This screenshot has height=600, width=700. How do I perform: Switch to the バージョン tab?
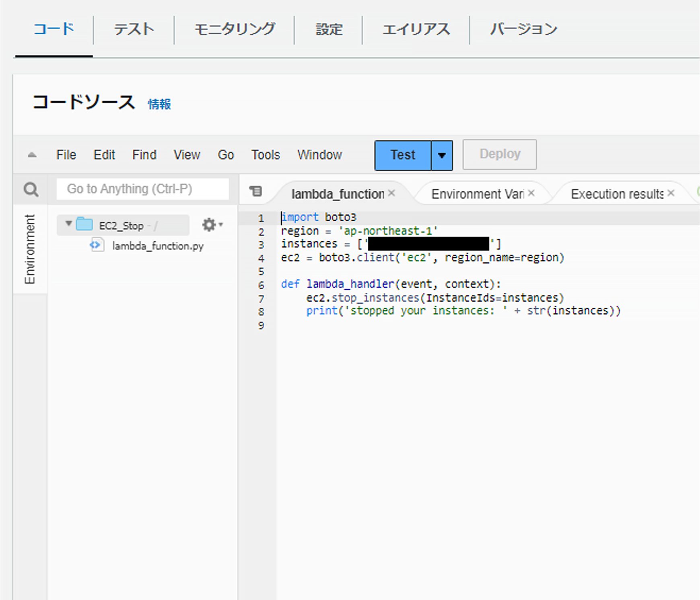(x=523, y=29)
